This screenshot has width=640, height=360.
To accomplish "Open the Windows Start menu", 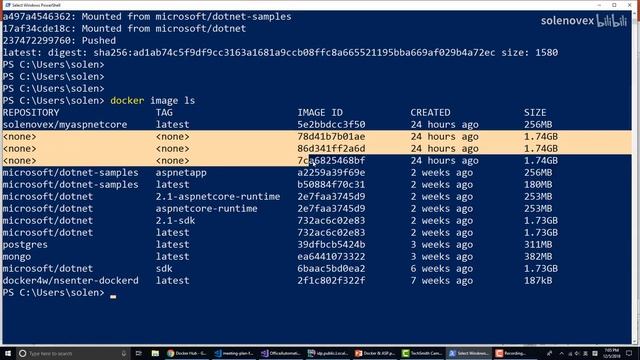I will click(x=8, y=353).
